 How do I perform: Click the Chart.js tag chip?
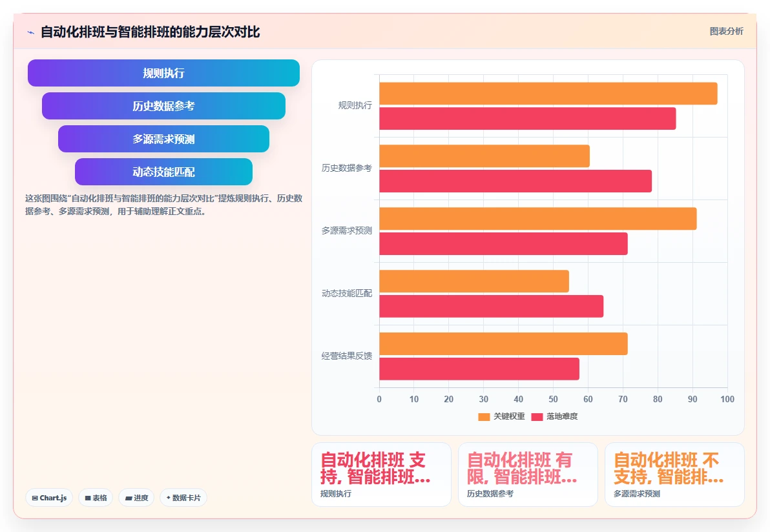point(49,498)
